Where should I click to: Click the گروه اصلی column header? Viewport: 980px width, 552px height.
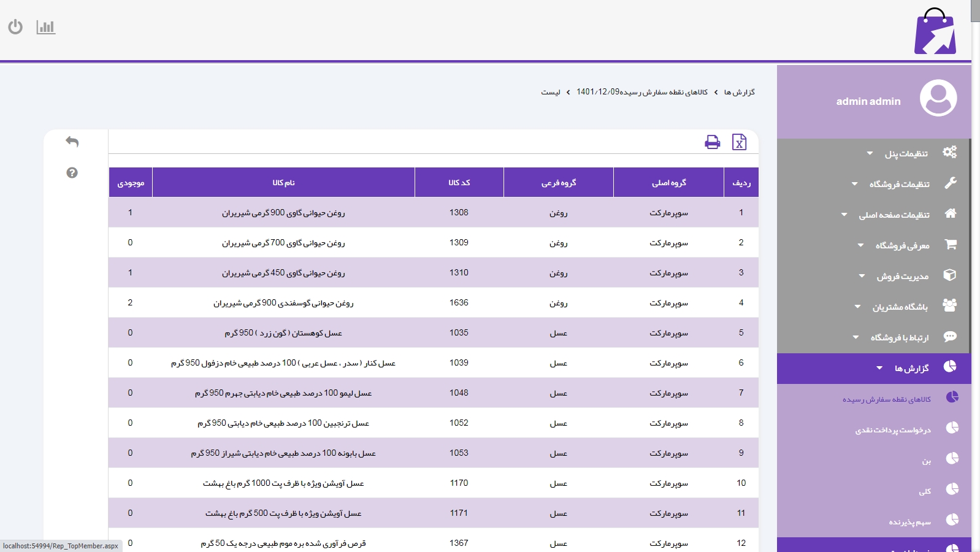click(669, 183)
